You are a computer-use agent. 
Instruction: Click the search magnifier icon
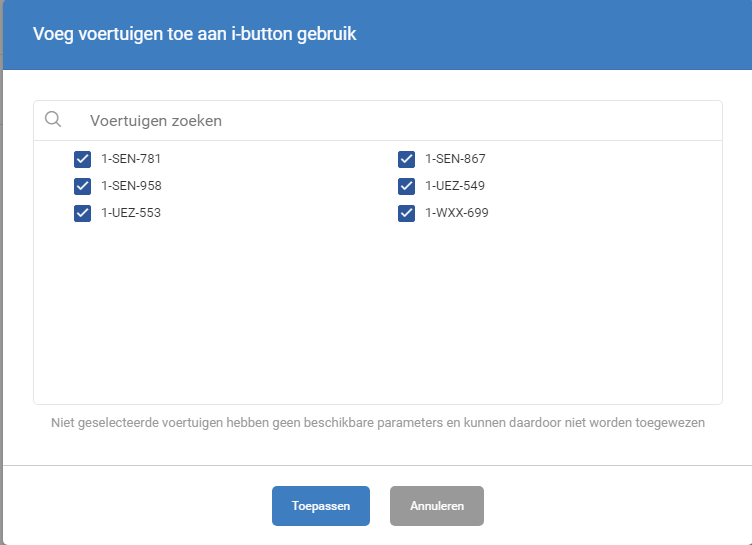(x=53, y=119)
